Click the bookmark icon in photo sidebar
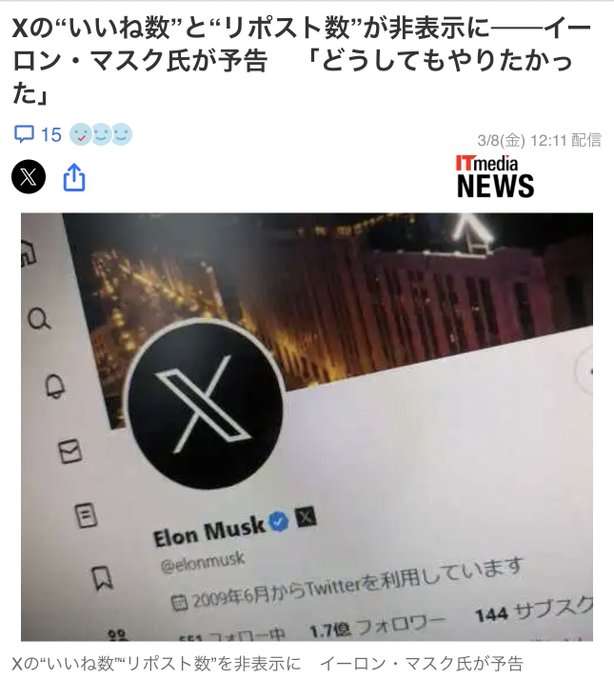This screenshot has width=614, height=680. 103,578
